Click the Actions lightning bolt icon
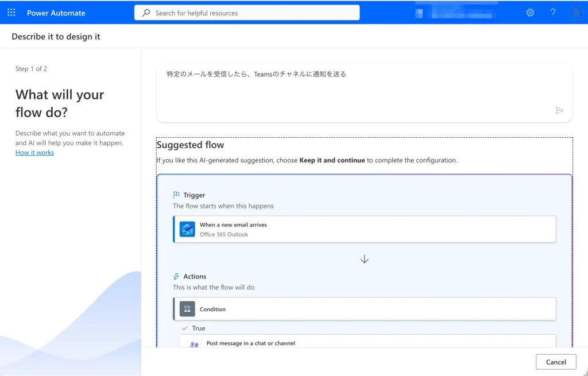 (x=176, y=276)
